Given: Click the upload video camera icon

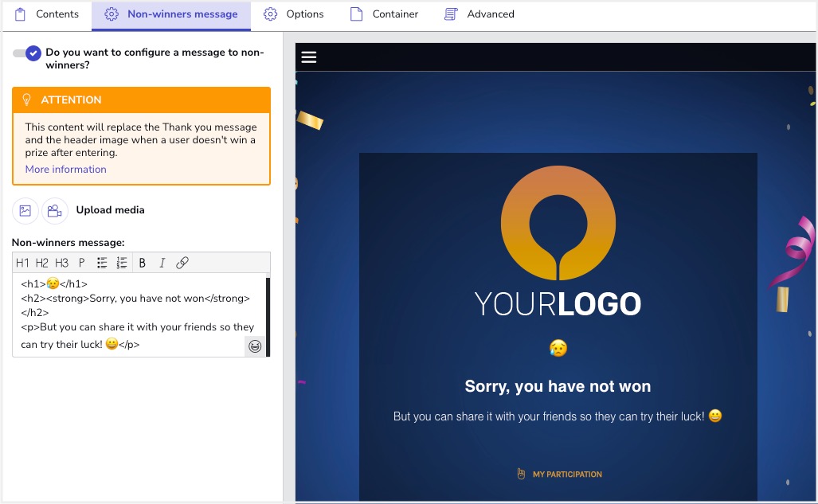Looking at the screenshot, I should tap(54, 211).
